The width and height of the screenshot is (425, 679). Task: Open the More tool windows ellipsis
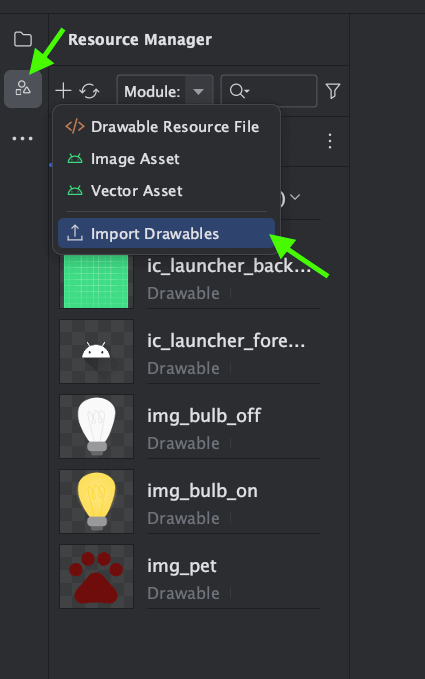point(23,139)
